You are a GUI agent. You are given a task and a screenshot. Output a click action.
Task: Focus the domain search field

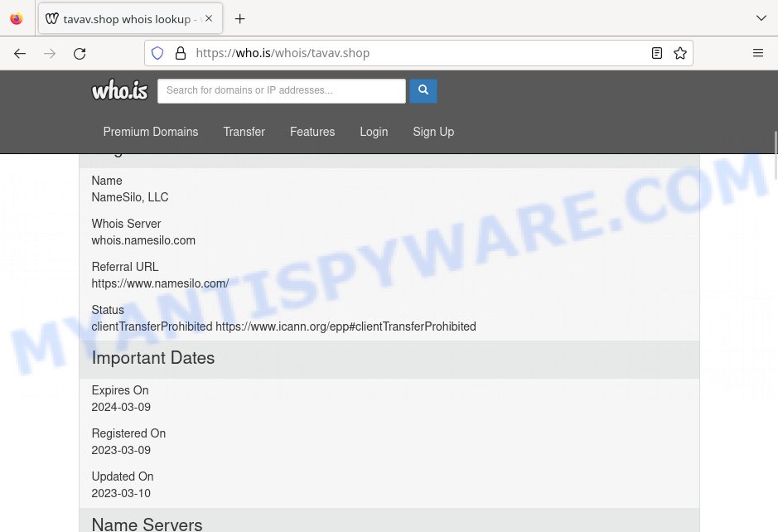click(x=282, y=91)
